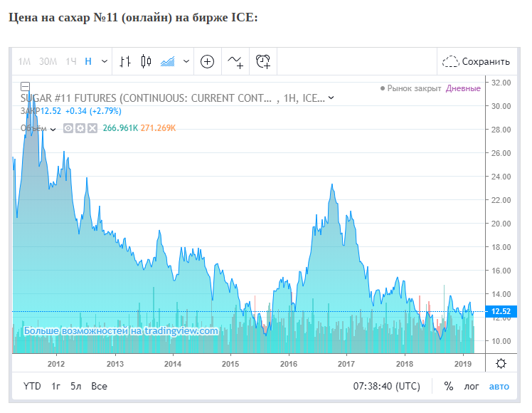Open the Объём volume indicator dropdown
This screenshot has width=532, height=413.
[x=53, y=130]
